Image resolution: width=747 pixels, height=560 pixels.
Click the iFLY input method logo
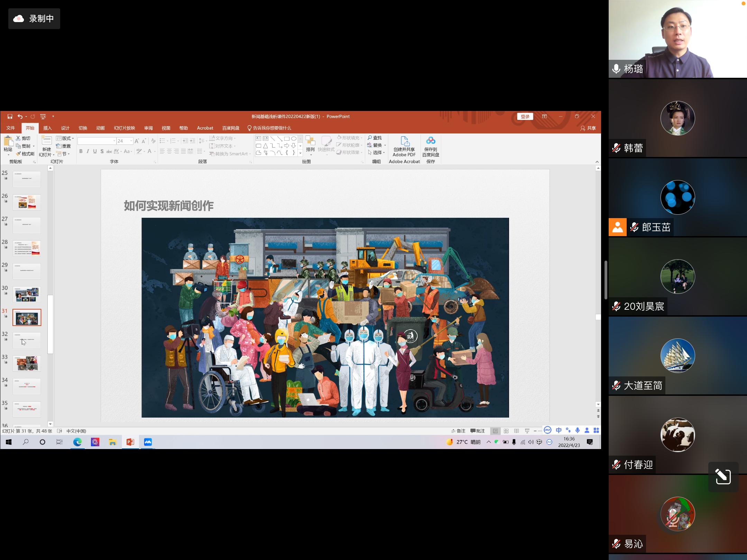[547, 430]
